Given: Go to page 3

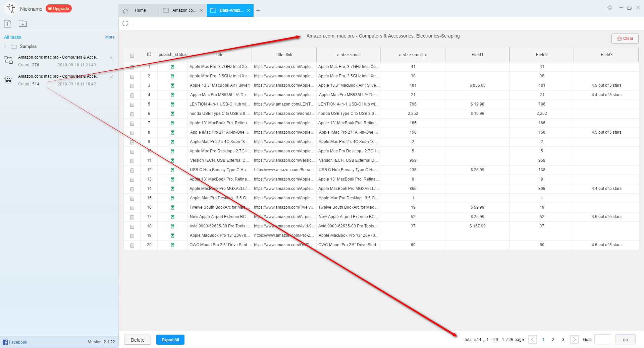Looking at the screenshot, I should [563, 340].
